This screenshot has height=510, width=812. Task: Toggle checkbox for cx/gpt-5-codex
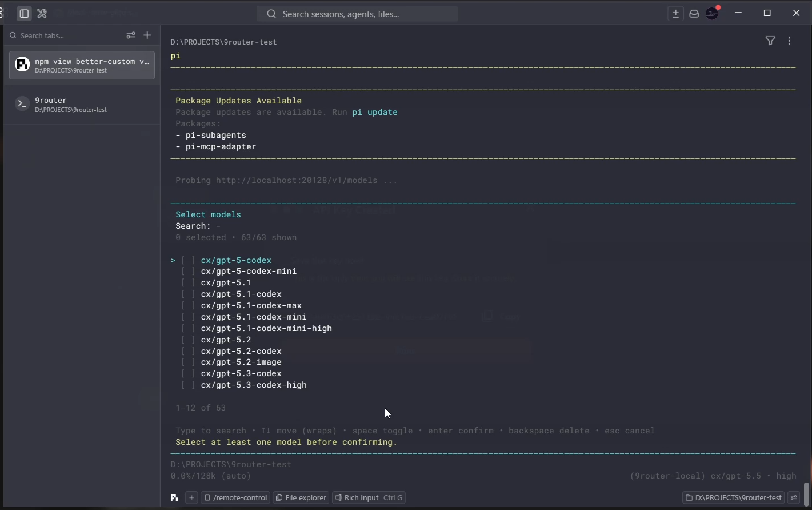[x=188, y=260]
